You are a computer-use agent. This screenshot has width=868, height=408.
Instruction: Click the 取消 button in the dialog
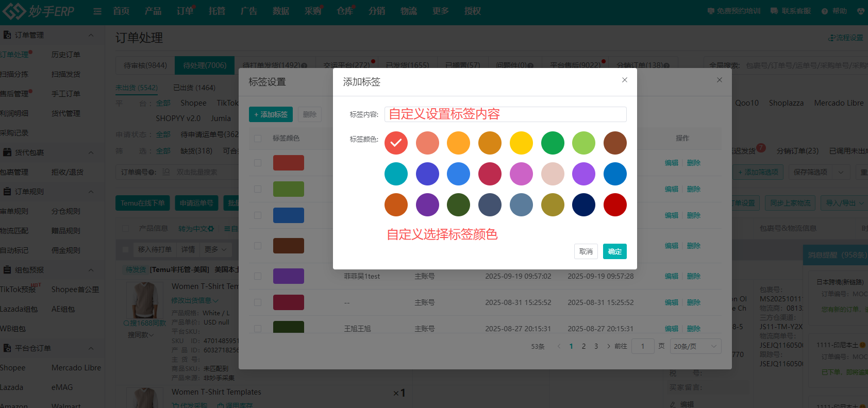[x=586, y=251]
